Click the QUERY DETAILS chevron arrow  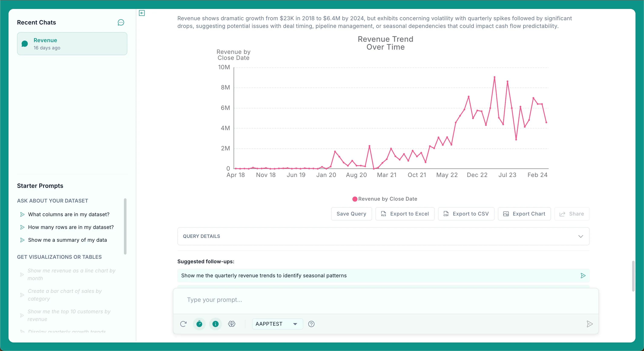point(581,236)
